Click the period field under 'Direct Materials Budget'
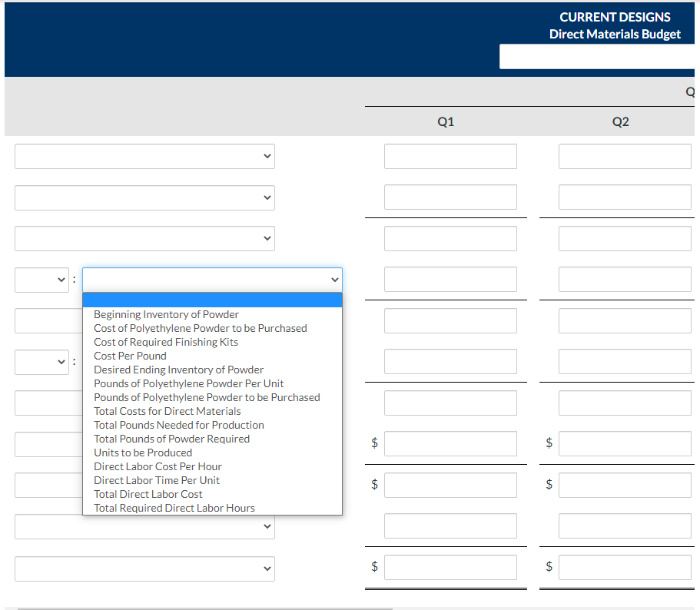This screenshot has width=700, height=610. [x=597, y=57]
